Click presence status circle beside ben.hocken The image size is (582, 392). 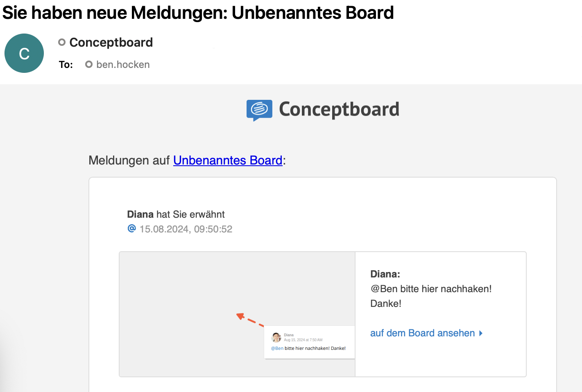(88, 64)
